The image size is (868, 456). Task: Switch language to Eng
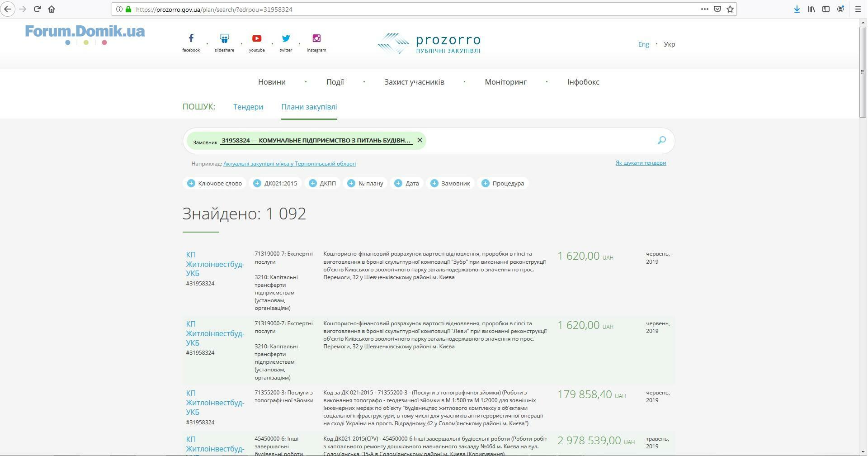(643, 44)
